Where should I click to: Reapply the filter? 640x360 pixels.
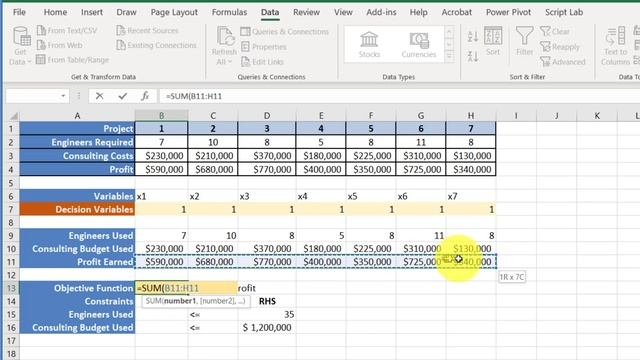[560, 47]
